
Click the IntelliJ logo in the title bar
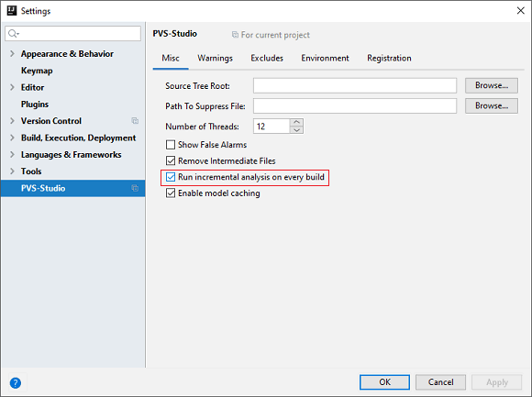click(x=12, y=10)
